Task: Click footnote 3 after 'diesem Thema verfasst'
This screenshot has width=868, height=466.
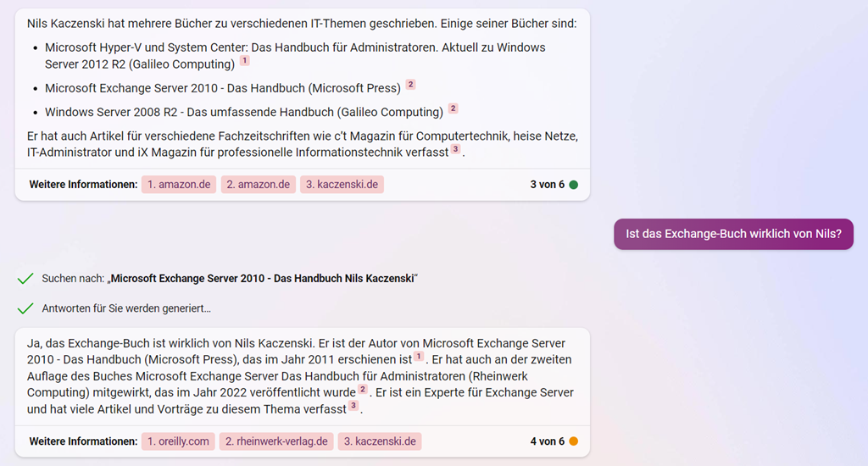Action: pos(353,406)
